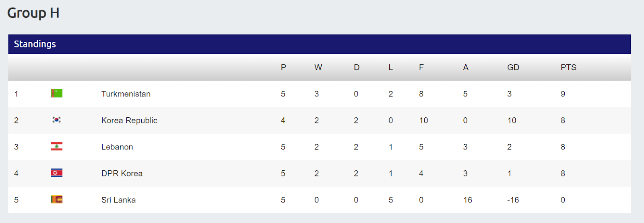Select the Lebanon team name
The width and height of the screenshot is (644, 223).
click(x=117, y=147)
